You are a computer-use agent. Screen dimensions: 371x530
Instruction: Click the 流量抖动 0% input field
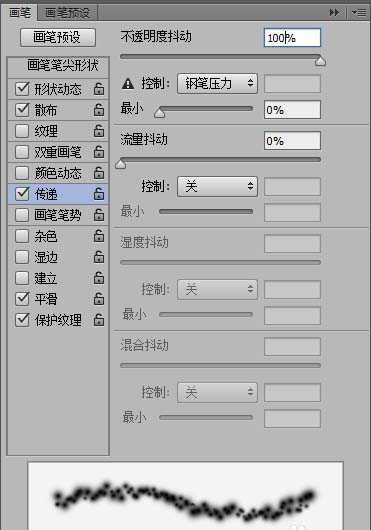292,141
